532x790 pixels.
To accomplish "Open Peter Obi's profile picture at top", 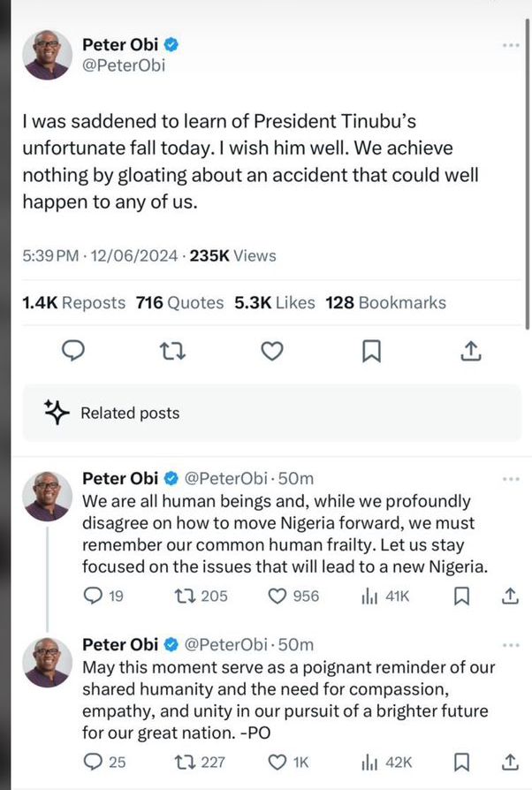I will coord(48,55).
